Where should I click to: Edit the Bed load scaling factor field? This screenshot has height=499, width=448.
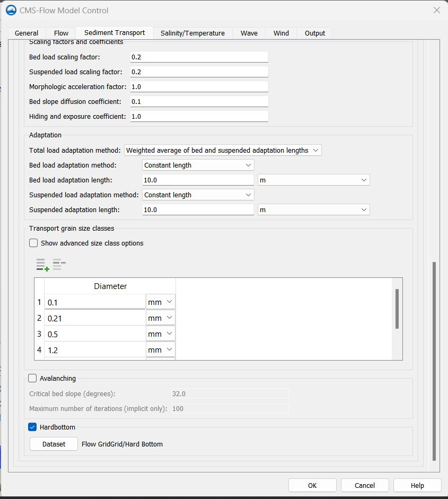pyautogui.click(x=199, y=57)
